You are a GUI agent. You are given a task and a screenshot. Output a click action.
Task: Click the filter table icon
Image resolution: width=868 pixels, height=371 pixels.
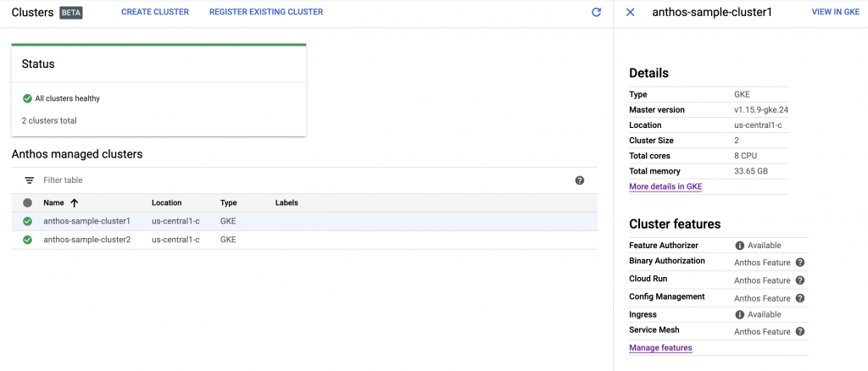(x=29, y=180)
